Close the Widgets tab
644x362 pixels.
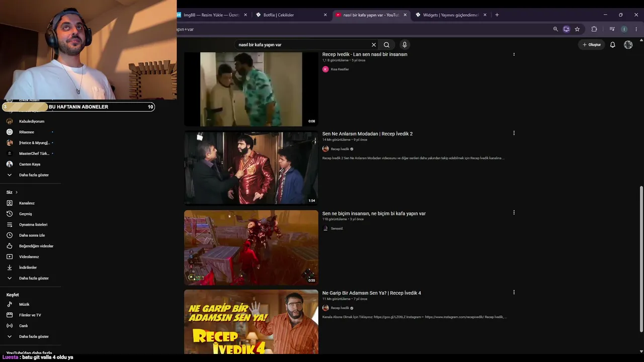[485, 15]
